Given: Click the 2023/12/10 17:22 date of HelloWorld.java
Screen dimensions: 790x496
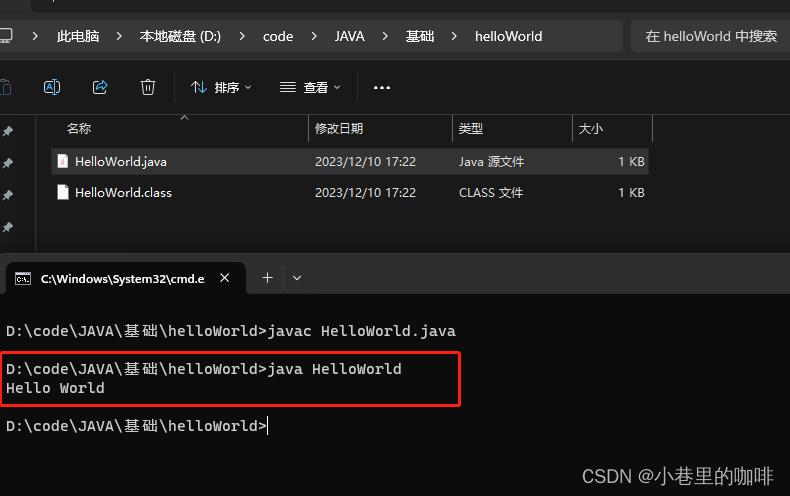Looking at the screenshot, I should [365, 162].
